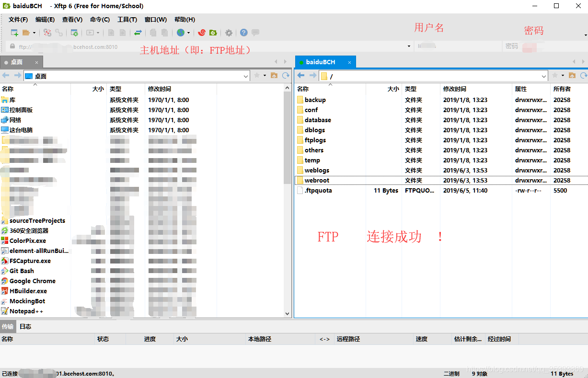Click the Copy toolbar icon

point(153,33)
